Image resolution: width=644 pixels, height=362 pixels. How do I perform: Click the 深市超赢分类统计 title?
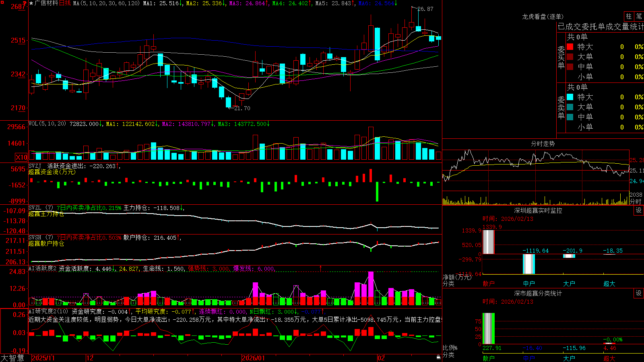click(x=538, y=293)
